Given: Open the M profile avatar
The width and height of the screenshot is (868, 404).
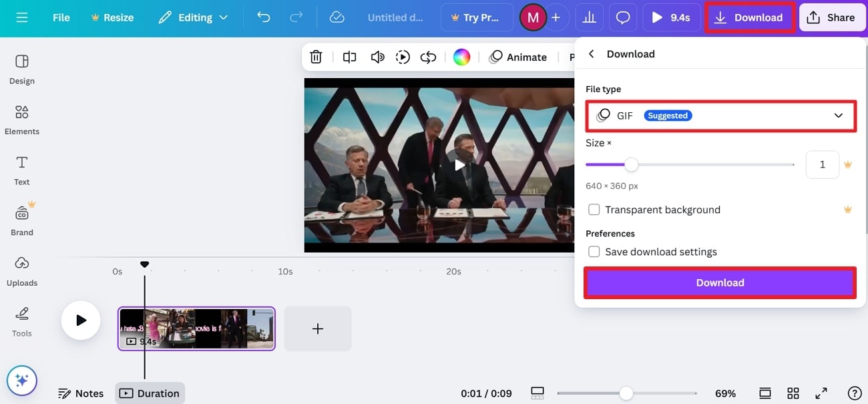Looking at the screenshot, I should tap(533, 17).
